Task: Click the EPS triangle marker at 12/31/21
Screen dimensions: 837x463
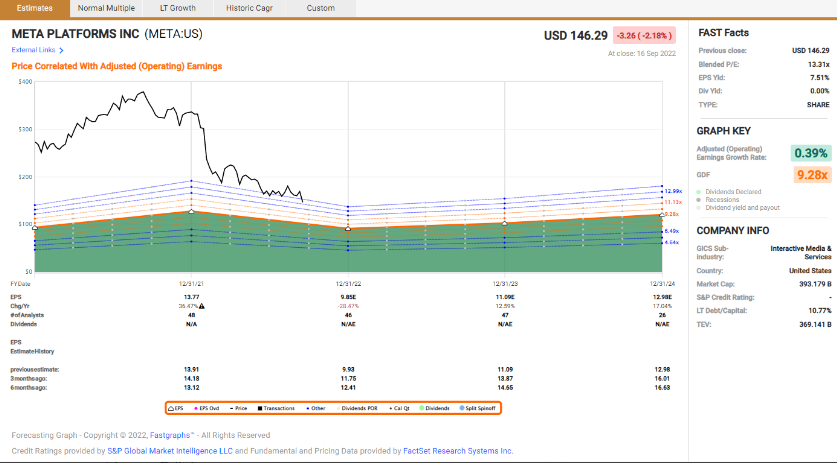Action: coord(192,211)
